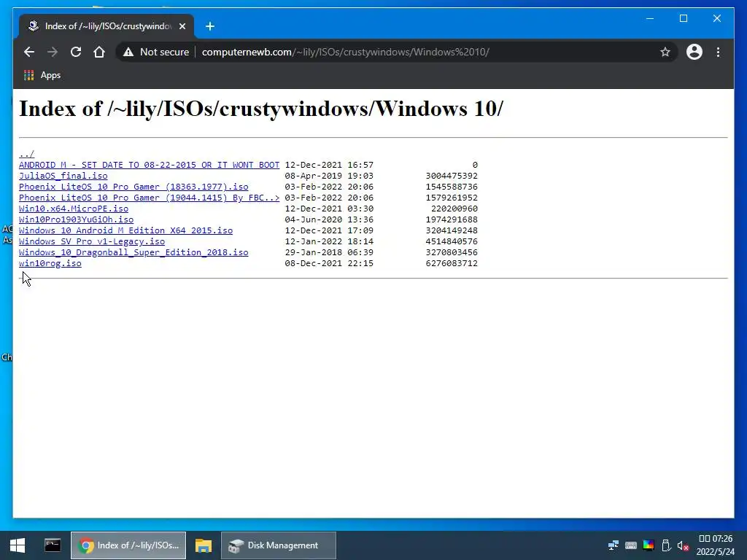Close the Index of tab
747x560 pixels.
pyautogui.click(x=182, y=26)
